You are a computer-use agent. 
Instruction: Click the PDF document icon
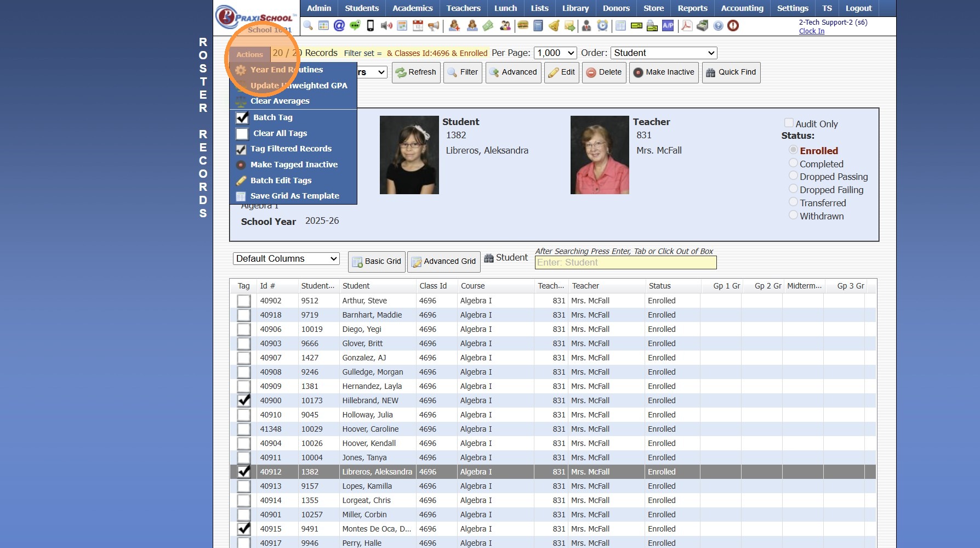pyautogui.click(x=686, y=25)
